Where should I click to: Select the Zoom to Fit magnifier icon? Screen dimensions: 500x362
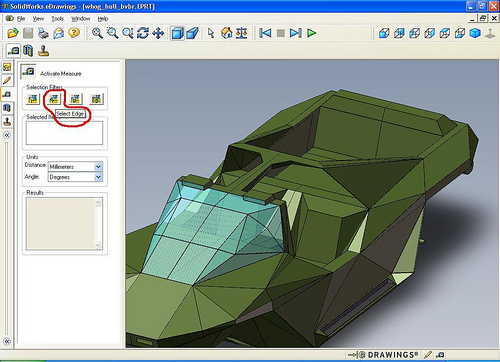[x=97, y=33]
